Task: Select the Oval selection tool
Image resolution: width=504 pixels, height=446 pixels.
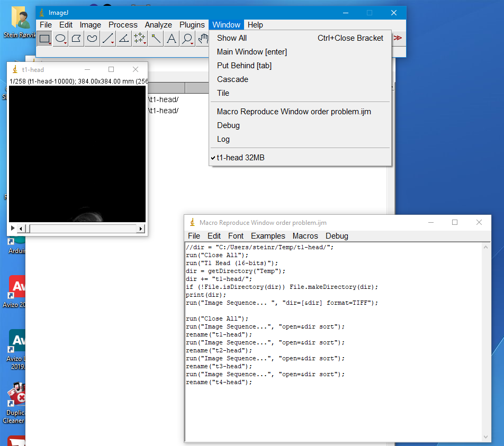Action: (61, 38)
